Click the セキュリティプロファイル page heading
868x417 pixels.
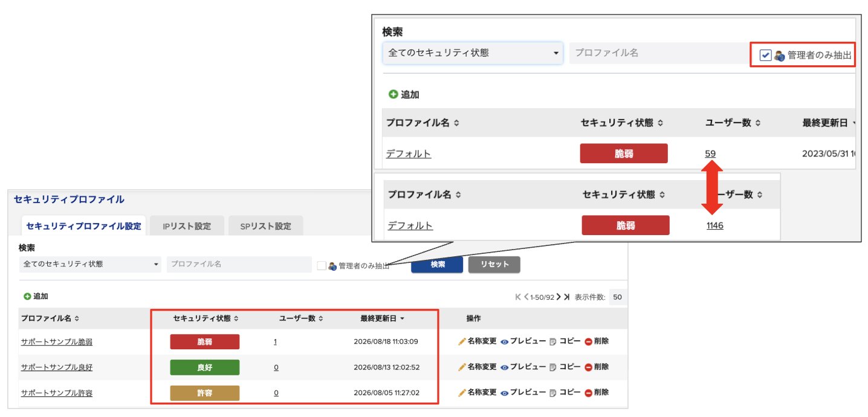69,199
